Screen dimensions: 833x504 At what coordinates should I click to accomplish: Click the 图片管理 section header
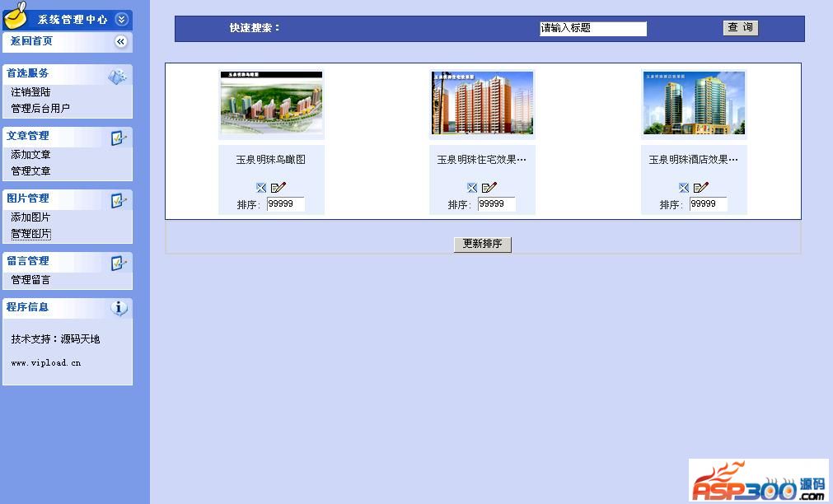coord(68,199)
